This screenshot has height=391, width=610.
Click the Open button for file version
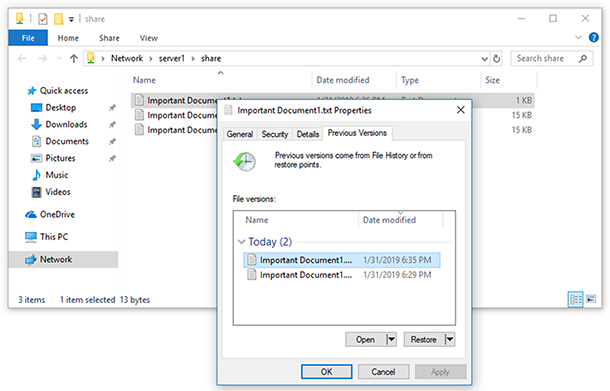(x=365, y=339)
